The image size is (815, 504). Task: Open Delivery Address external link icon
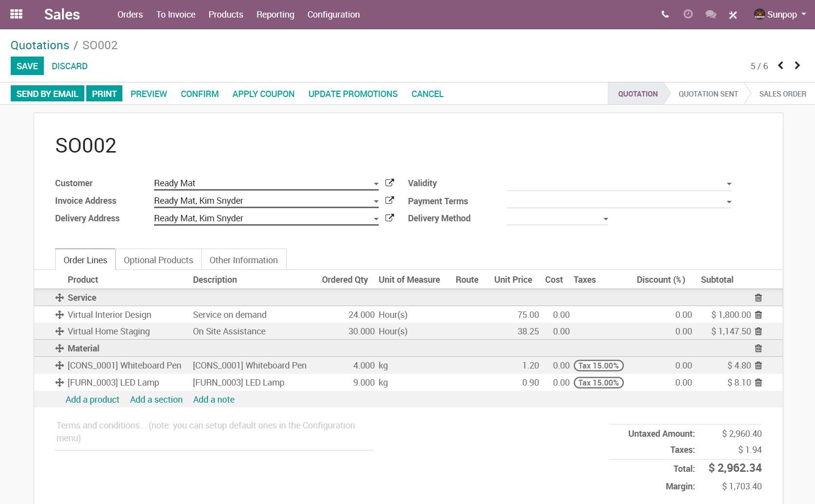point(389,218)
